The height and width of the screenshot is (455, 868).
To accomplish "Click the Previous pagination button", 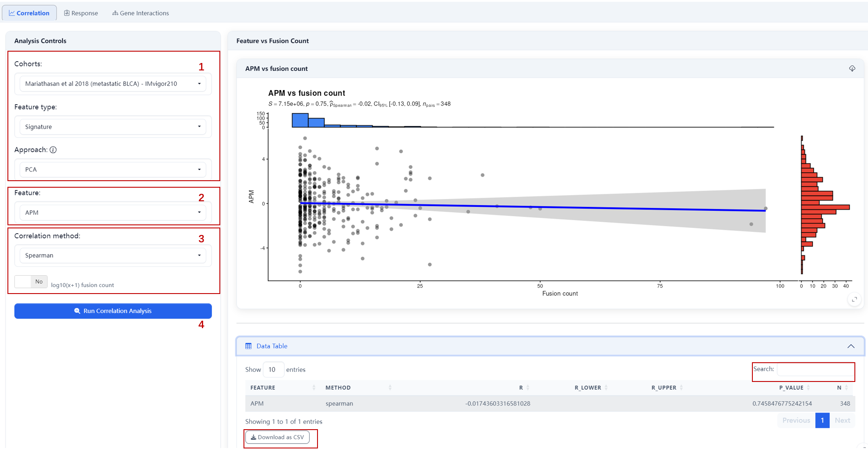I will 796,420.
